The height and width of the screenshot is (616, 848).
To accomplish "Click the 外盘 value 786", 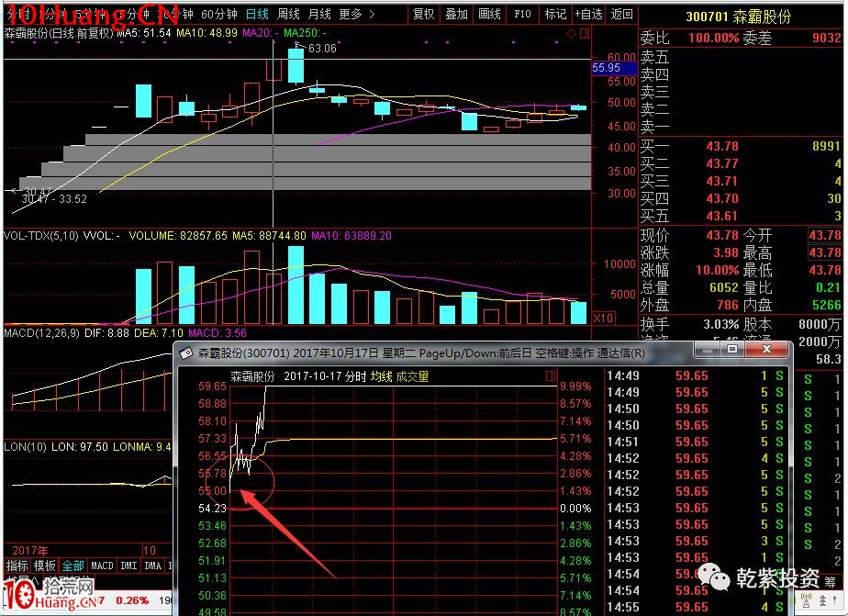I will pyautogui.click(x=728, y=305).
